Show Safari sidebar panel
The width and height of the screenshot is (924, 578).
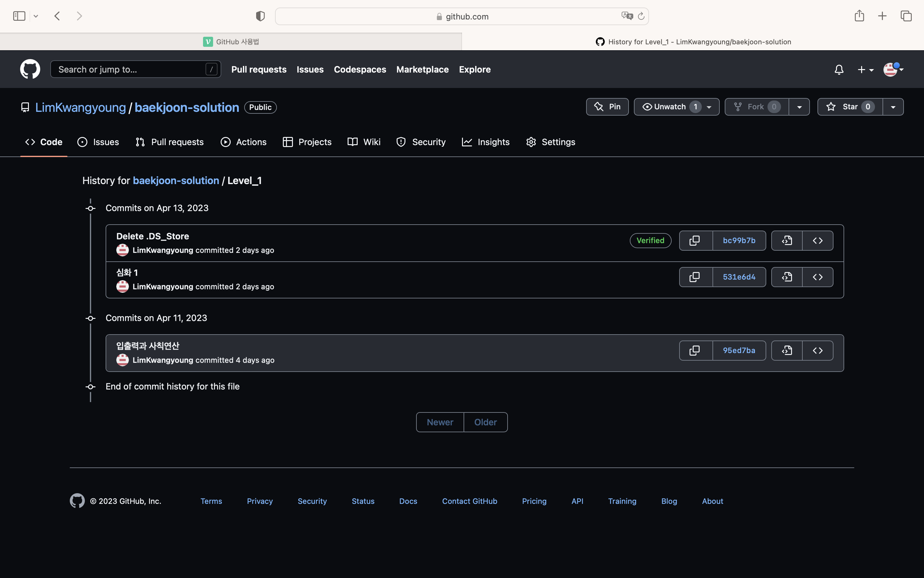pyautogui.click(x=19, y=16)
